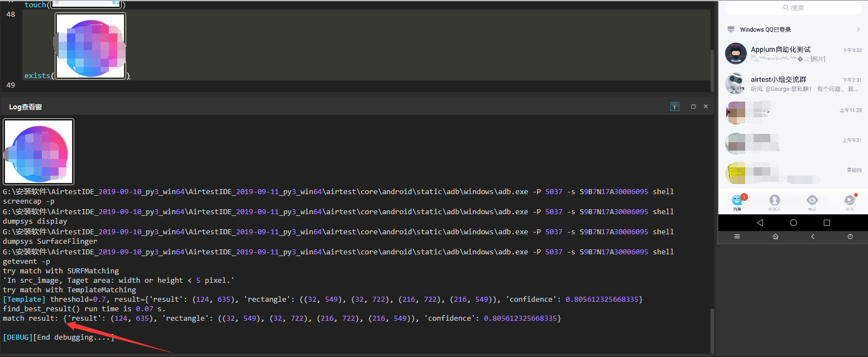Open the Appium自动化测试 chat
This screenshot has width=868, height=357.
pos(793,54)
